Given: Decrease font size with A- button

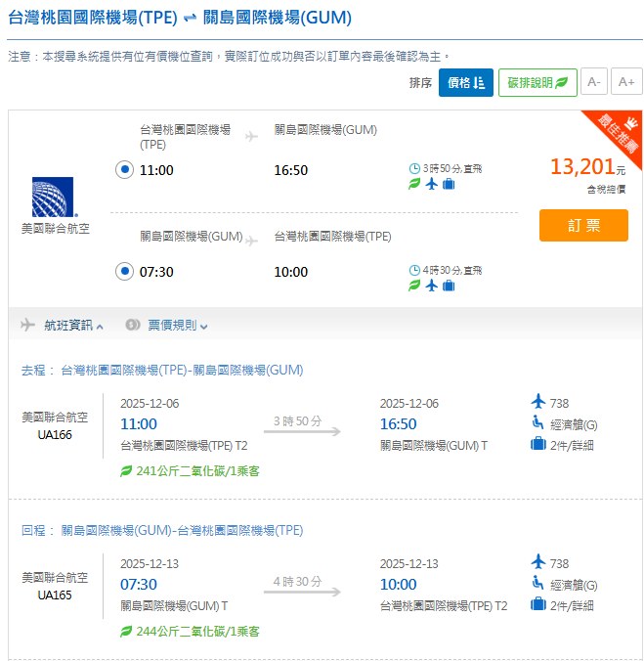Looking at the screenshot, I should click(x=594, y=83).
